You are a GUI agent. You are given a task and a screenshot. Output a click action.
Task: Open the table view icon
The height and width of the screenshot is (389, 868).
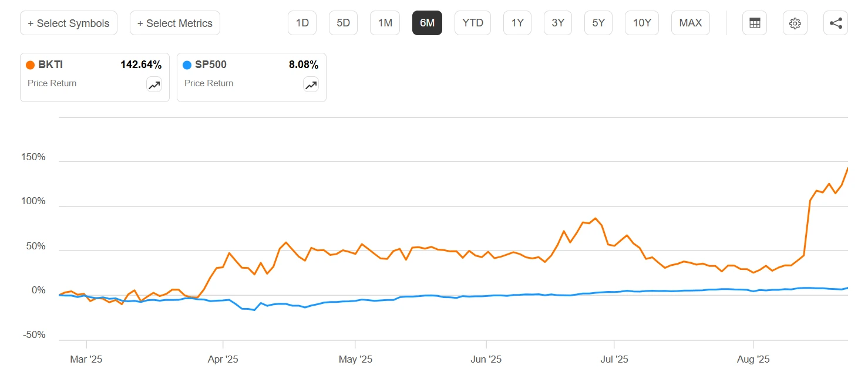pos(755,23)
